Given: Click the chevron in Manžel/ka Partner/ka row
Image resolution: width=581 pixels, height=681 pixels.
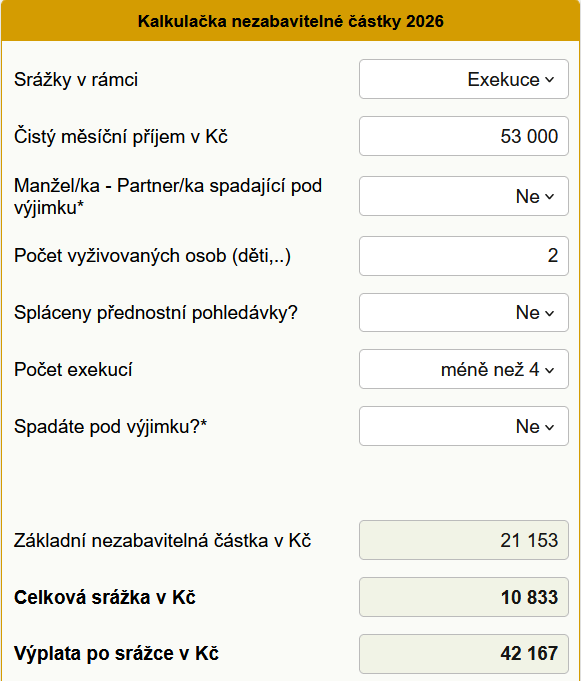Looking at the screenshot, I should coord(549,197).
